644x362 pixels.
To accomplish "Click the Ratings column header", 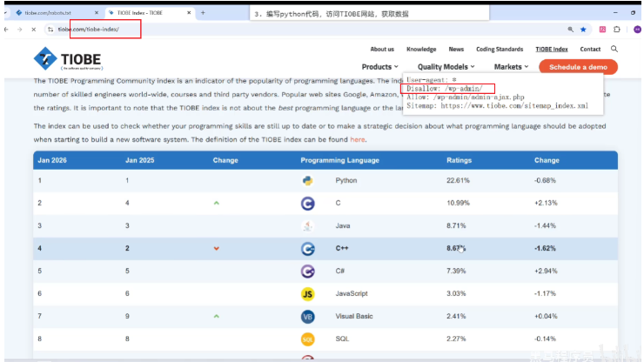I will click(459, 160).
